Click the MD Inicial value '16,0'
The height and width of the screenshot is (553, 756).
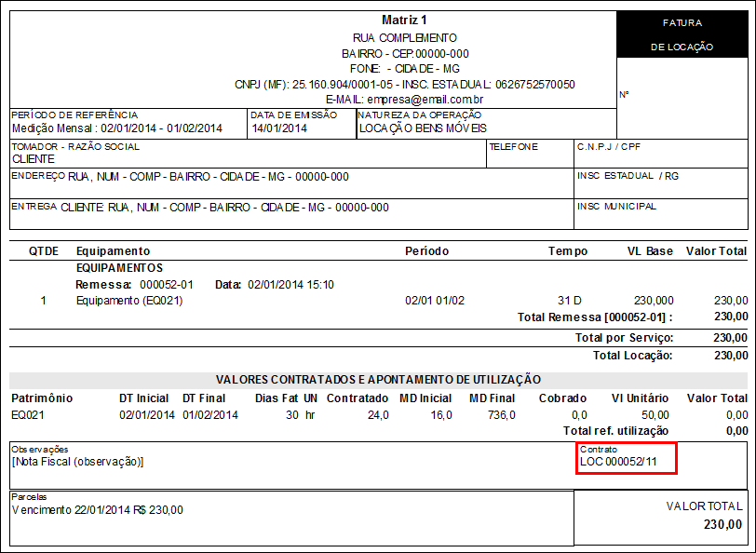441,415
